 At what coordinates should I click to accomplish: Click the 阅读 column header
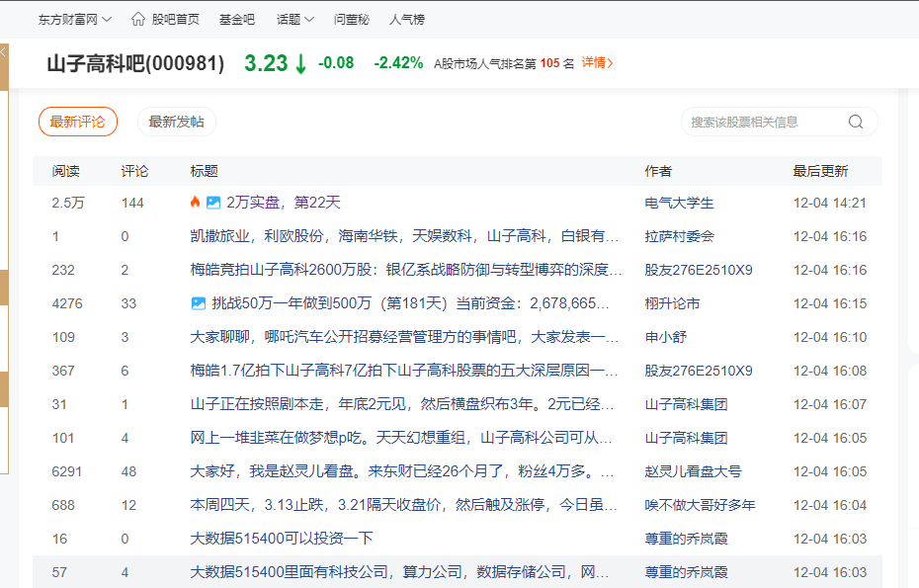click(65, 171)
